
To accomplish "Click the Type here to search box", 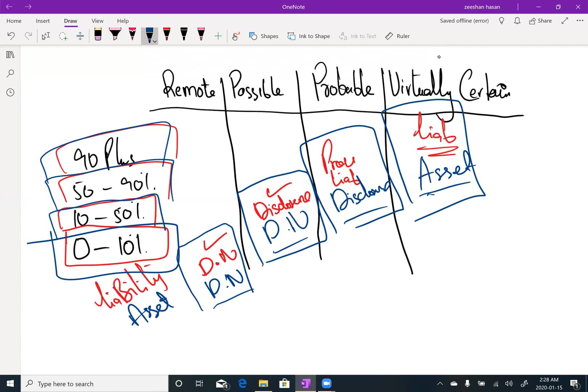I will (95, 384).
